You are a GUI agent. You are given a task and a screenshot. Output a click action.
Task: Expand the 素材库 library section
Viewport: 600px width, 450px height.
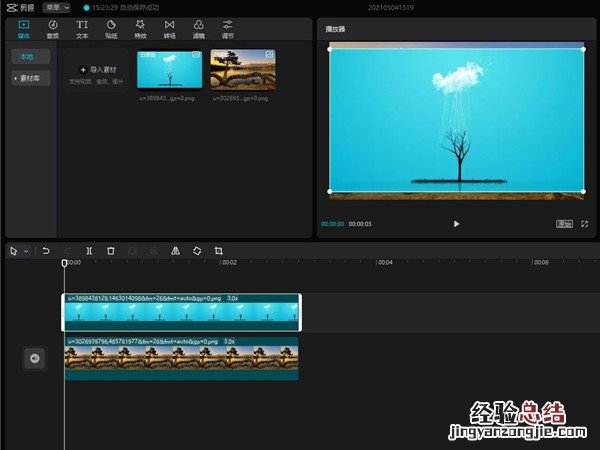(30, 77)
